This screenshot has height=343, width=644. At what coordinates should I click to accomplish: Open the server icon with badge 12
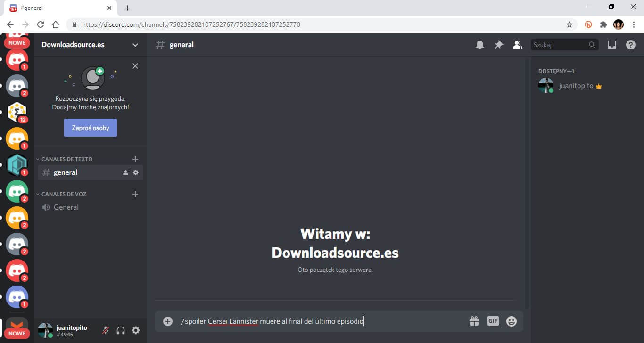(x=17, y=112)
